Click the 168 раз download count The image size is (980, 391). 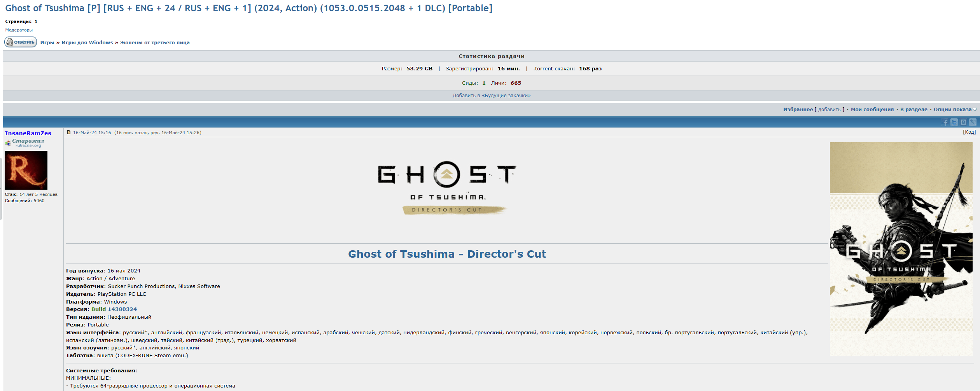(x=590, y=69)
